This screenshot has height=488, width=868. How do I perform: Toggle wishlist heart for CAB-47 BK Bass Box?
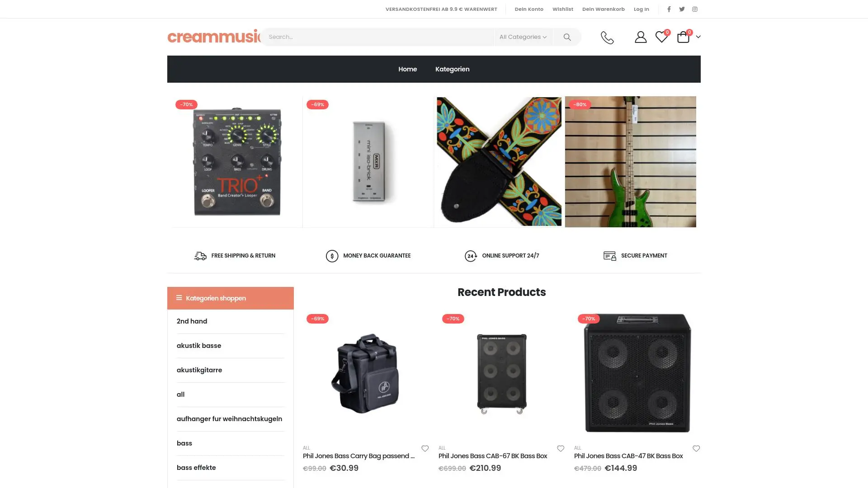696,449
